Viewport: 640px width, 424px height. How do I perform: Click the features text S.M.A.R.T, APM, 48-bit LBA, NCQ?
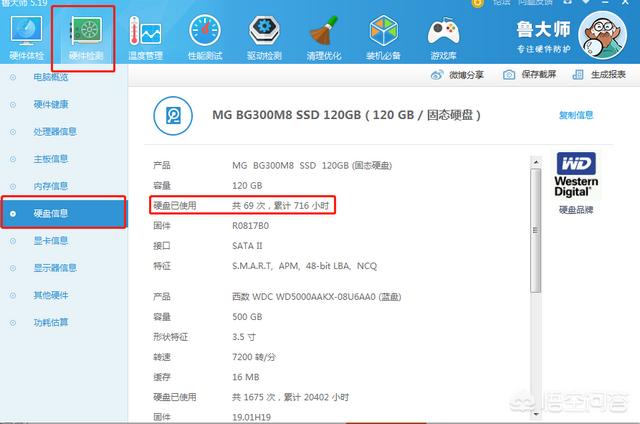(304, 266)
